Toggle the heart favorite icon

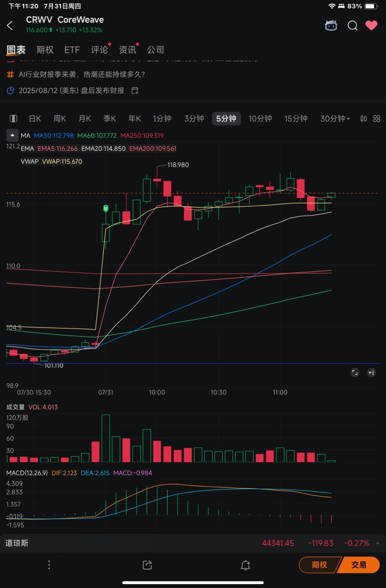pyautogui.click(x=371, y=25)
